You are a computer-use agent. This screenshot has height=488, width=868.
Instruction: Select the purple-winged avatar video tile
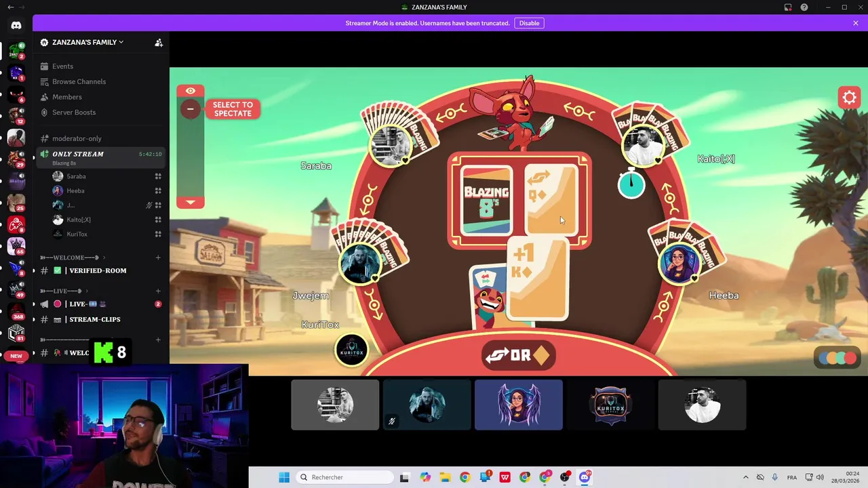coord(519,405)
